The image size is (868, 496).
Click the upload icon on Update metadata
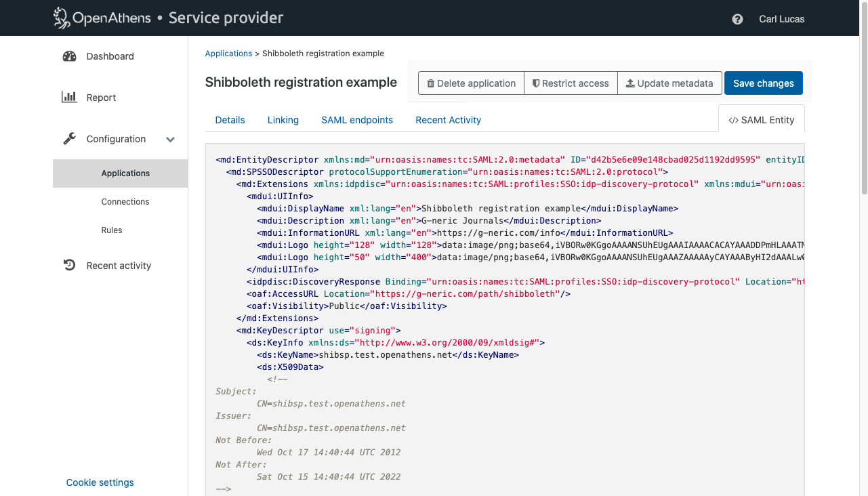coord(629,83)
